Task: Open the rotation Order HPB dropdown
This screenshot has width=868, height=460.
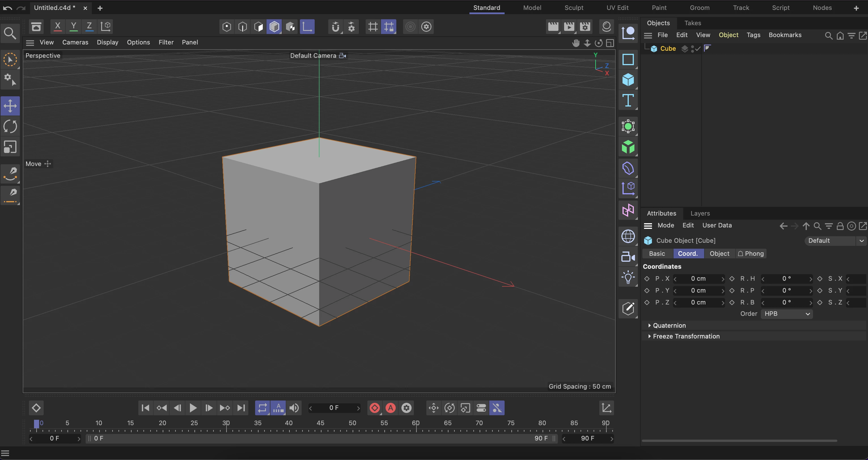Action: pos(786,314)
